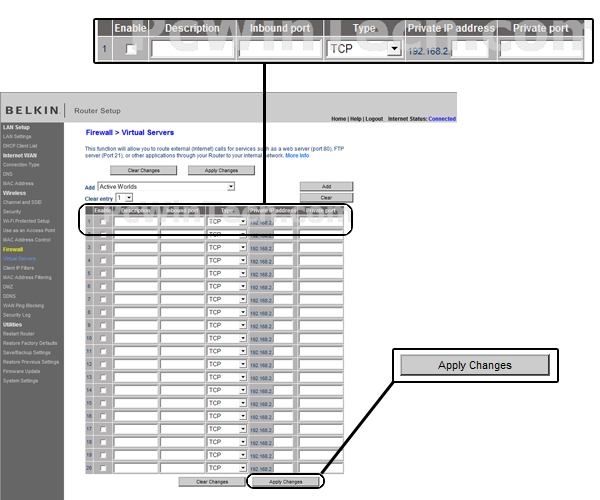Focus the Inbound port field in row 4
Screen dimensions: 600x500
(x=183, y=261)
